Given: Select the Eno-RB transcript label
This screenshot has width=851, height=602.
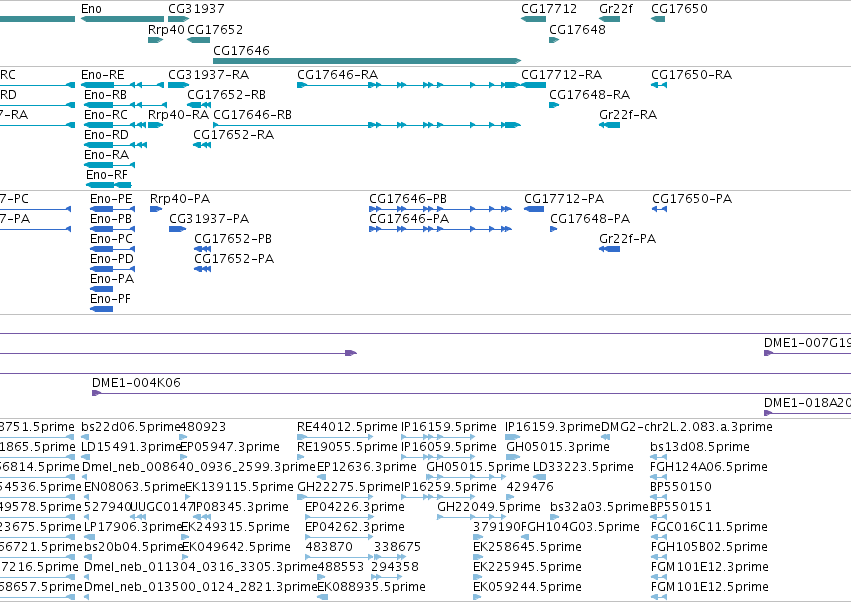Looking at the screenshot, I should pos(105,95).
